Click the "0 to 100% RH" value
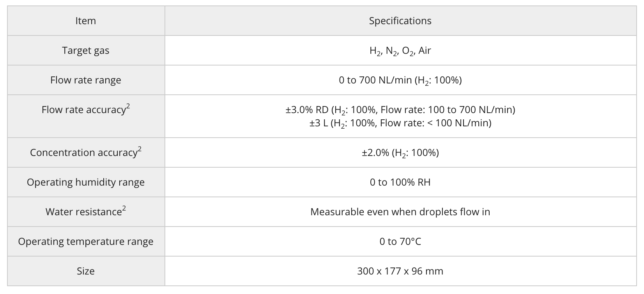This screenshot has height=294, width=644. click(x=400, y=182)
